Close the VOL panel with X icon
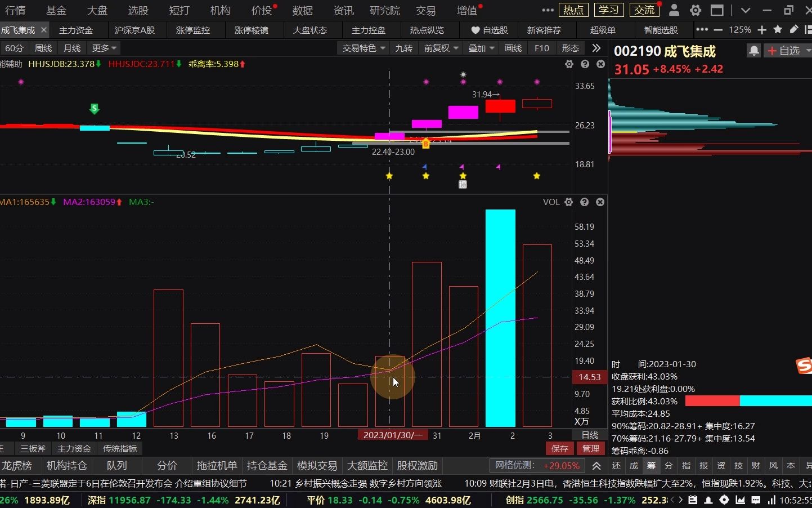The height and width of the screenshot is (508, 812). (600, 202)
